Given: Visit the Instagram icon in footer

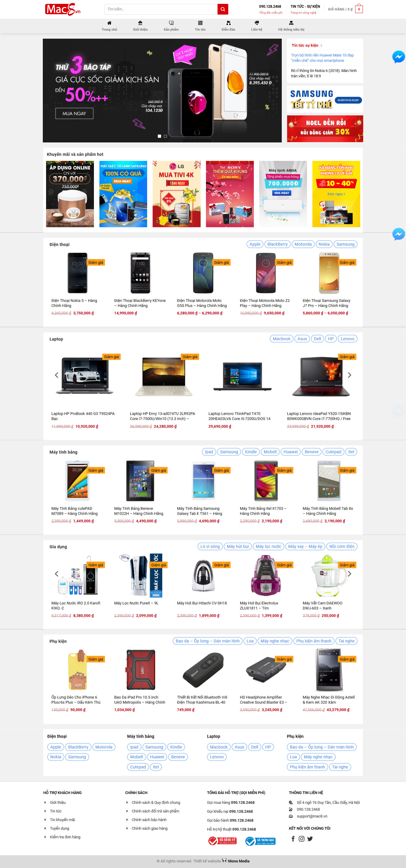Looking at the screenshot, I should pos(302,839).
